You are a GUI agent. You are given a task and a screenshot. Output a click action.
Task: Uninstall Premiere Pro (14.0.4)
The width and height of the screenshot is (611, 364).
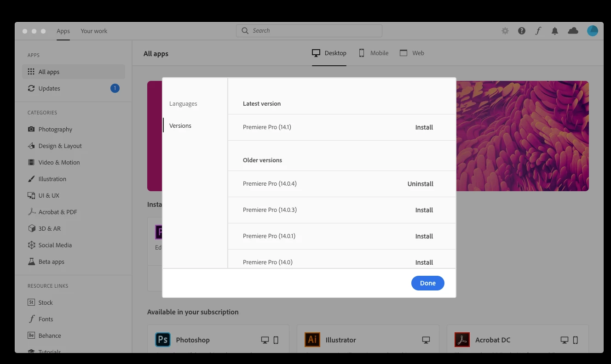421,184
